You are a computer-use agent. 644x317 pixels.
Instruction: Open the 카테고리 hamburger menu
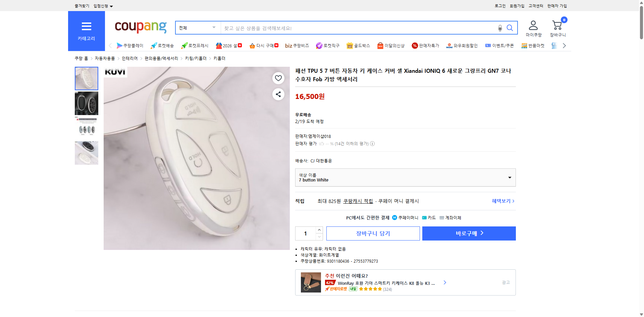[x=86, y=27]
